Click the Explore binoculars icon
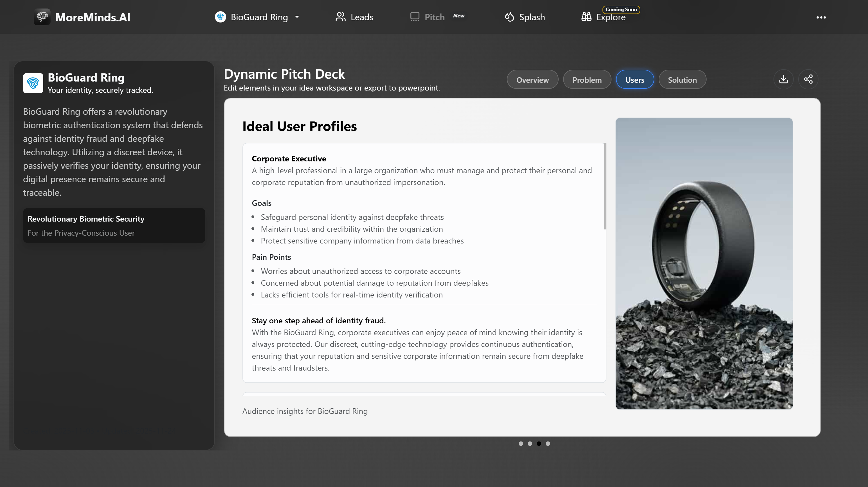The height and width of the screenshot is (487, 868). (586, 17)
